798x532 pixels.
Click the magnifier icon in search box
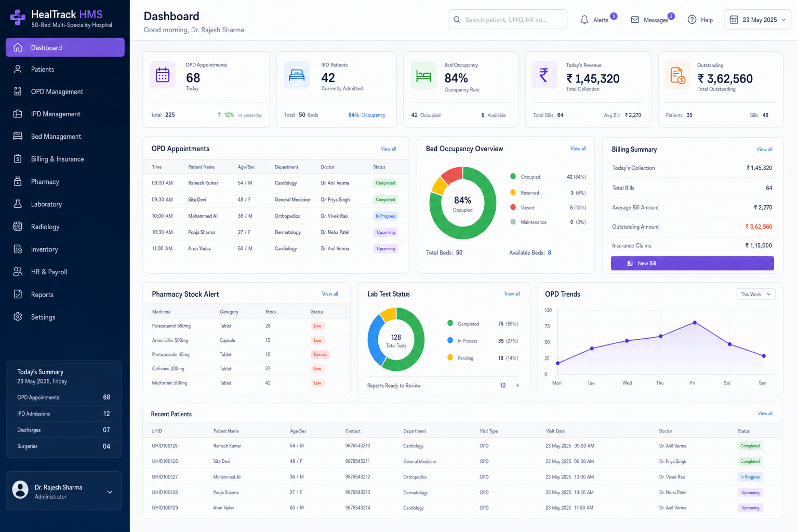[457, 20]
